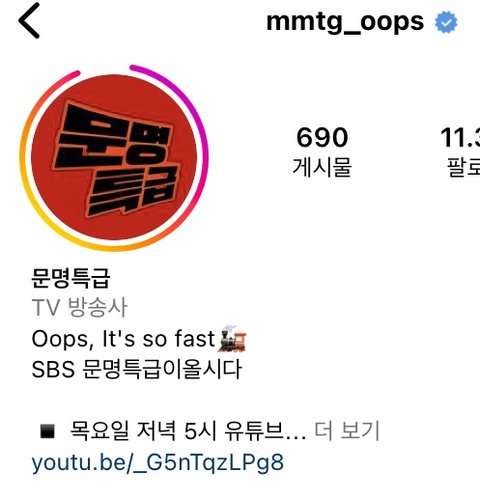Open the 11.3 followers count
This screenshot has height=499, width=480.
pos(460,151)
